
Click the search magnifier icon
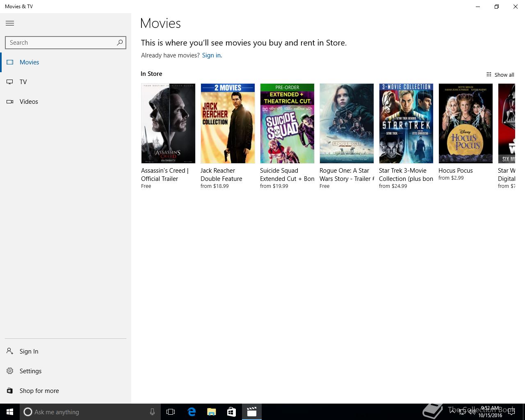pyautogui.click(x=120, y=43)
